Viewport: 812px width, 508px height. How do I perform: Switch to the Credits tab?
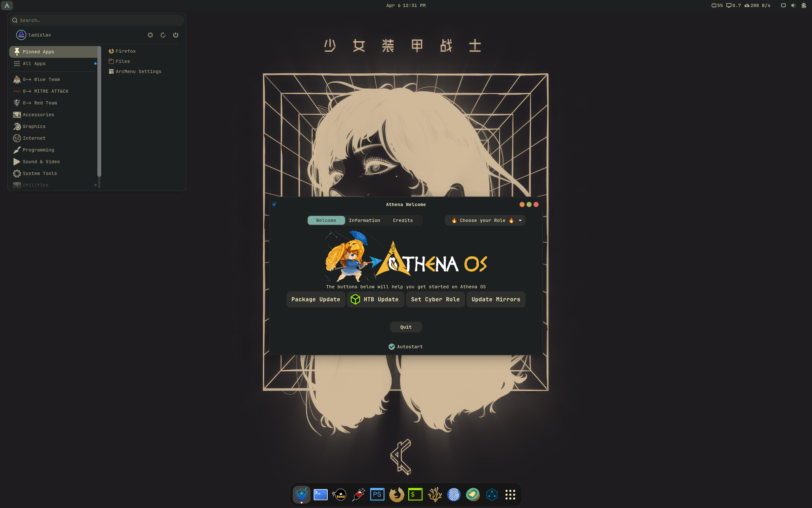pos(403,220)
